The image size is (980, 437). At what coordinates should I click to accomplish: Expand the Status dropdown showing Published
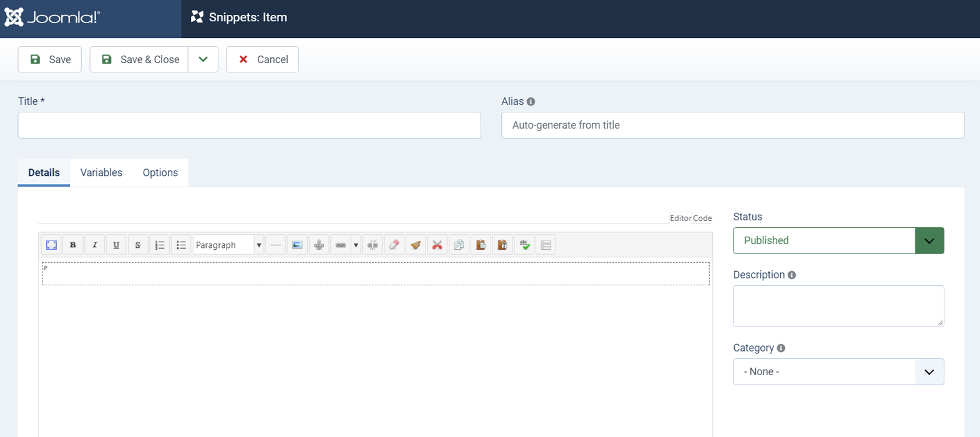(838, 240)
